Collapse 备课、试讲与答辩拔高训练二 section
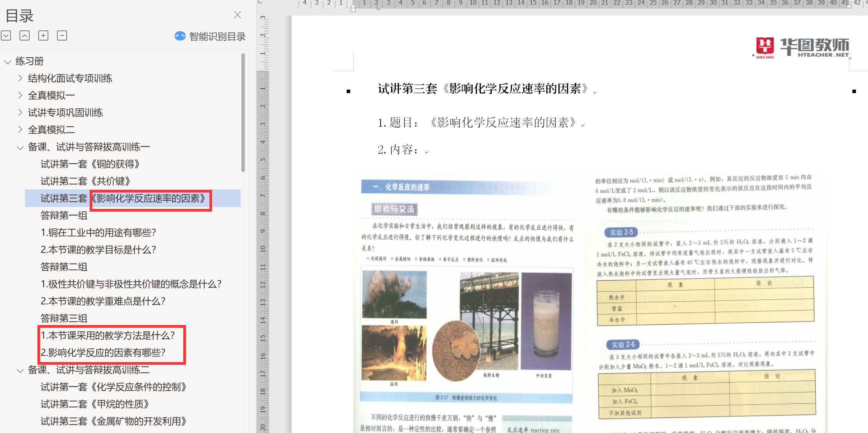Image resolution: width=868 pixels, height=433 pixels. pyautogui.click(x=20, y=370)
